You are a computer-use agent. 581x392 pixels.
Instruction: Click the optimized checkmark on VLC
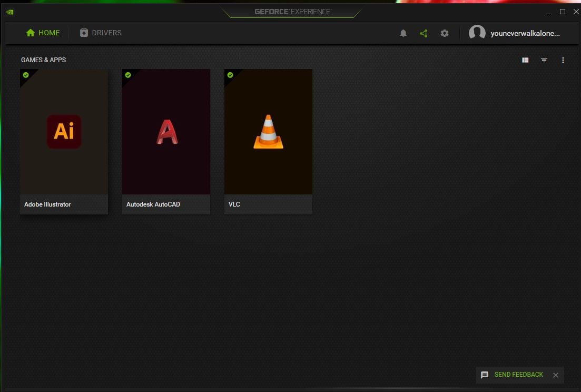click(x=230, y=75)
